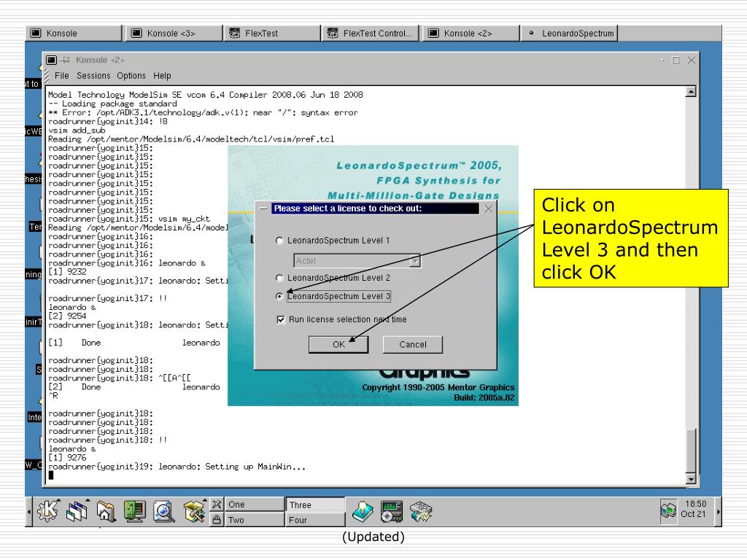This screenshot has height=560, width=747.
Task: Click Konsole scrollbar up arrow
Action: coord(691,92)
